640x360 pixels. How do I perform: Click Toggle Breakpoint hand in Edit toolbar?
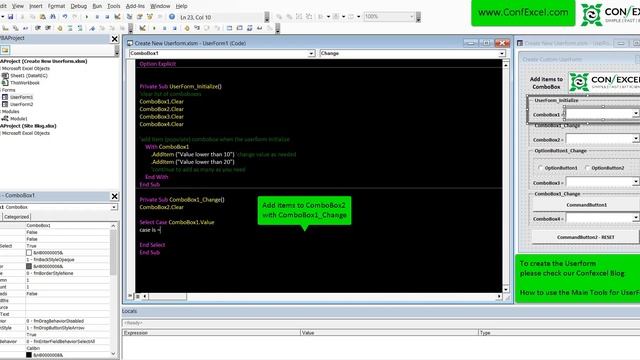pos(60,28)
